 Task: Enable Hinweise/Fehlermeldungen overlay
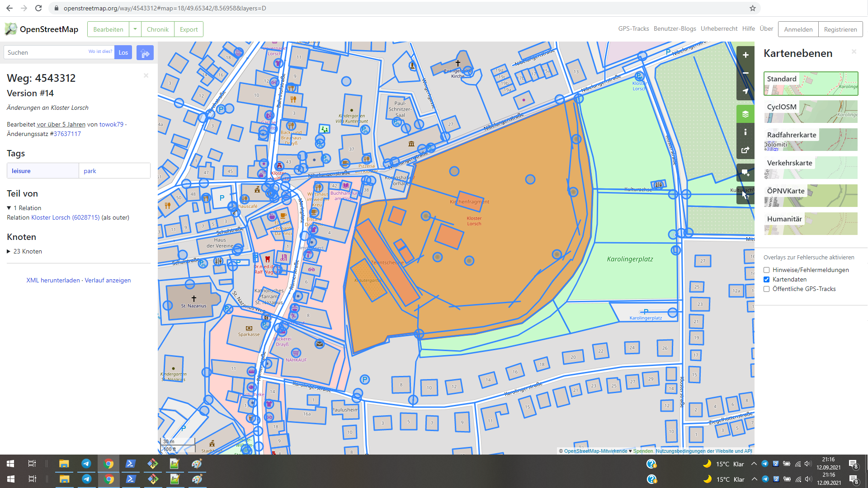point(767,270)
